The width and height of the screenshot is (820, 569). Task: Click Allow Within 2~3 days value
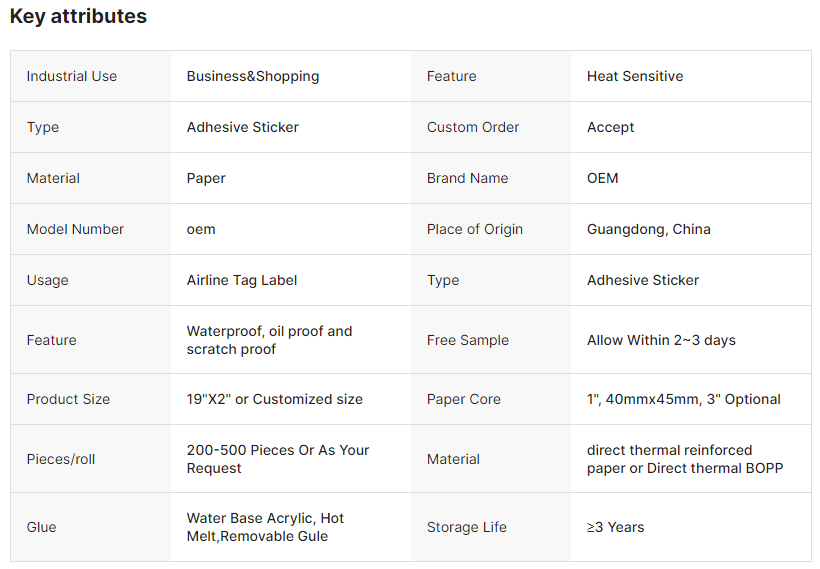661,340
